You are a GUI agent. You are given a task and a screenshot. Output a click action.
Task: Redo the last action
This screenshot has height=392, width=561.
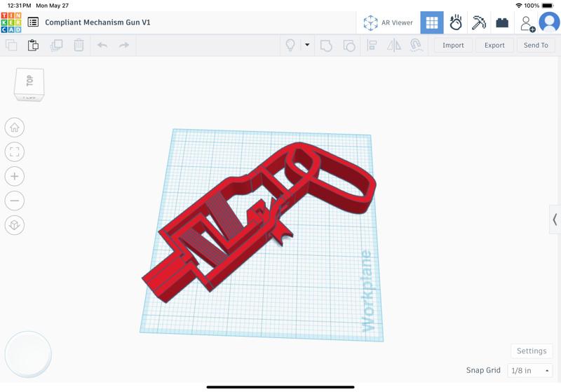[x=124, y=46]
